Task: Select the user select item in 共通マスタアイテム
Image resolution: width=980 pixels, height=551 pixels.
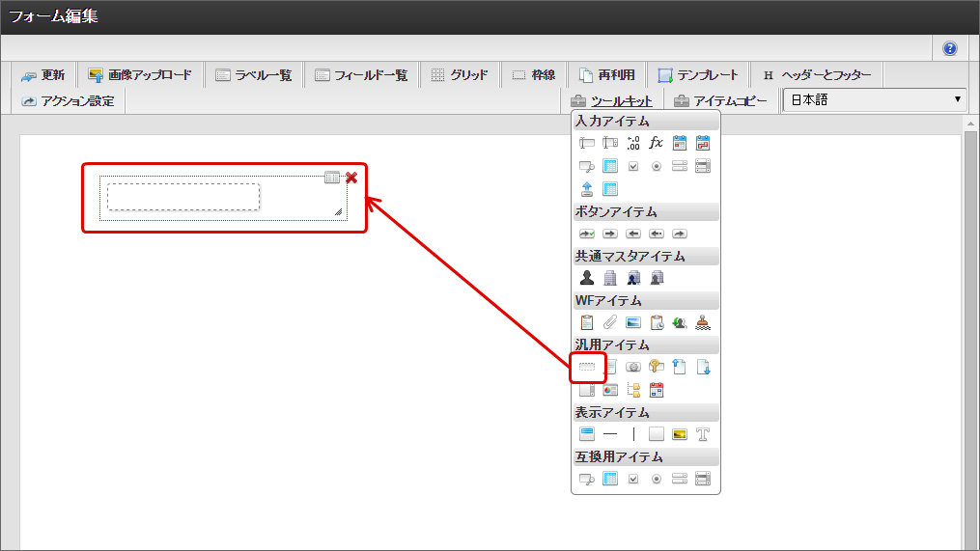Action: (x=586, y=278)
